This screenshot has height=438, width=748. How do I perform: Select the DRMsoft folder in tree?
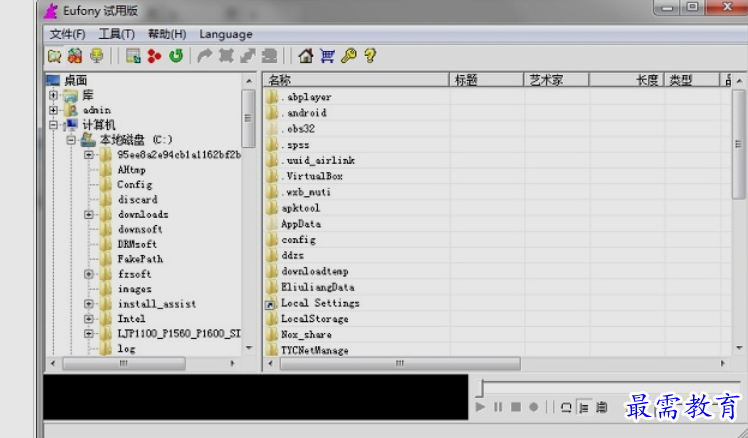tap(137, 244)
